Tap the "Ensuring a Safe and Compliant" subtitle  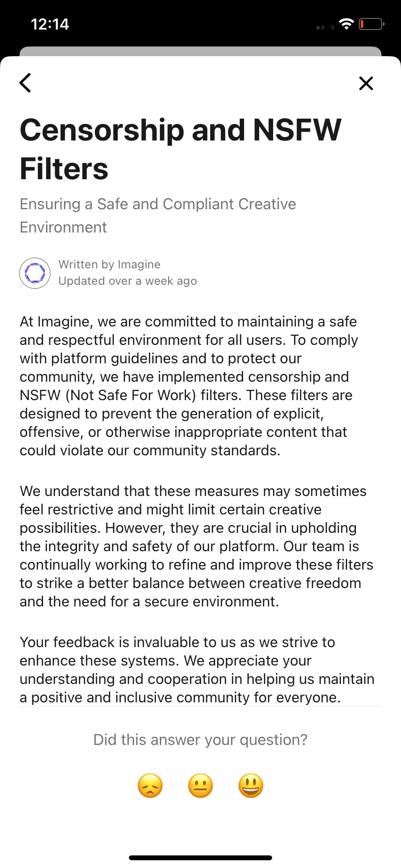158,216
